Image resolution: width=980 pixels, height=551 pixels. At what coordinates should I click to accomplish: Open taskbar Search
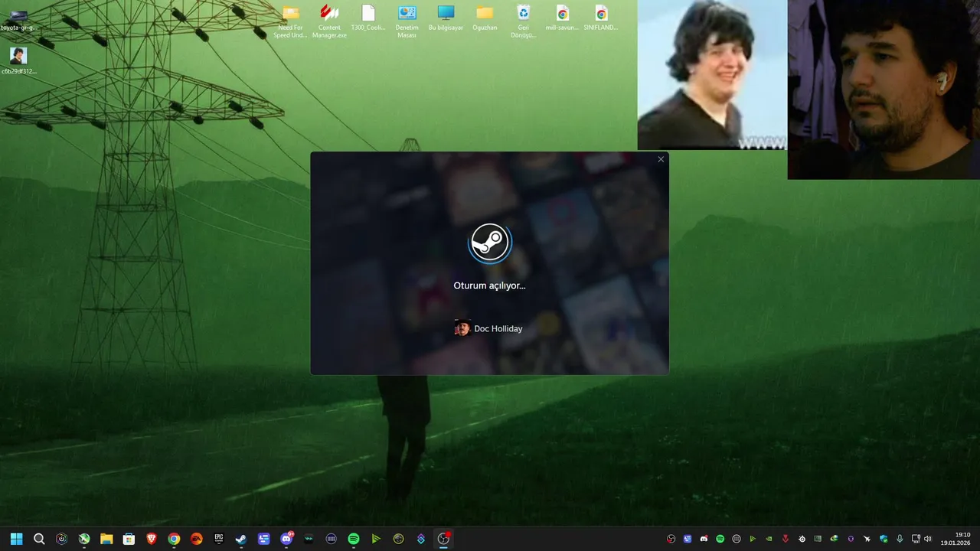[x=39, y=539]
